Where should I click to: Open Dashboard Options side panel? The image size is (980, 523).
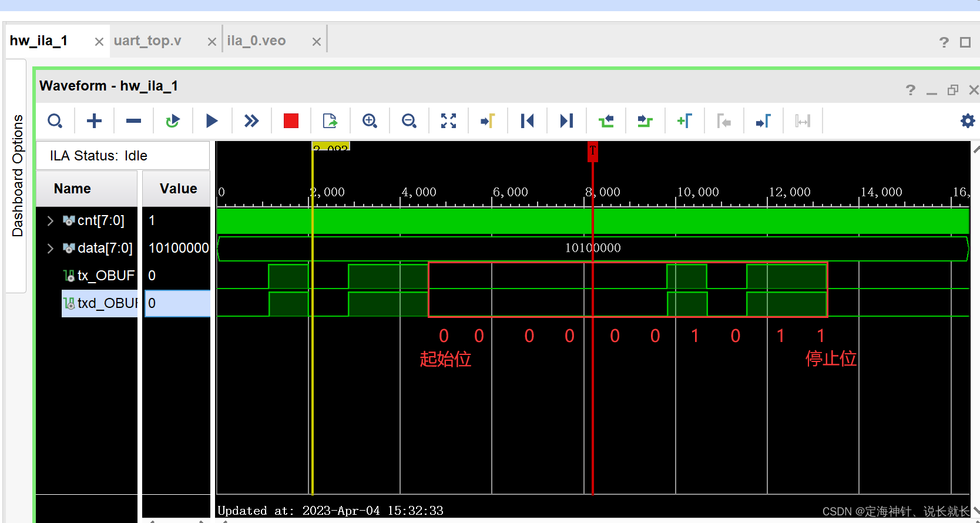pos(18,175)
